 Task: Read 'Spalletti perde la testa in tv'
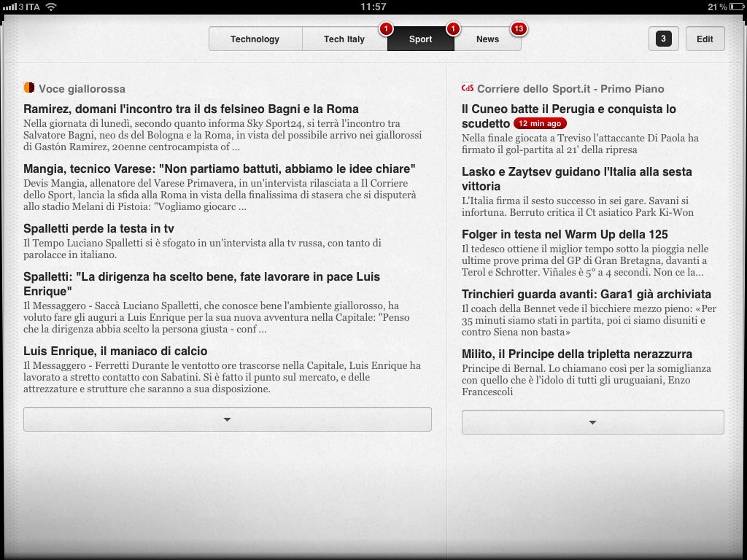tap(98, 228)
